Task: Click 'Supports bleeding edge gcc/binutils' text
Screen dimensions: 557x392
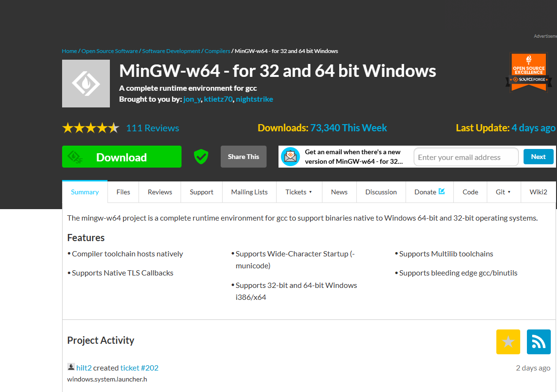Action: [458, 273]
